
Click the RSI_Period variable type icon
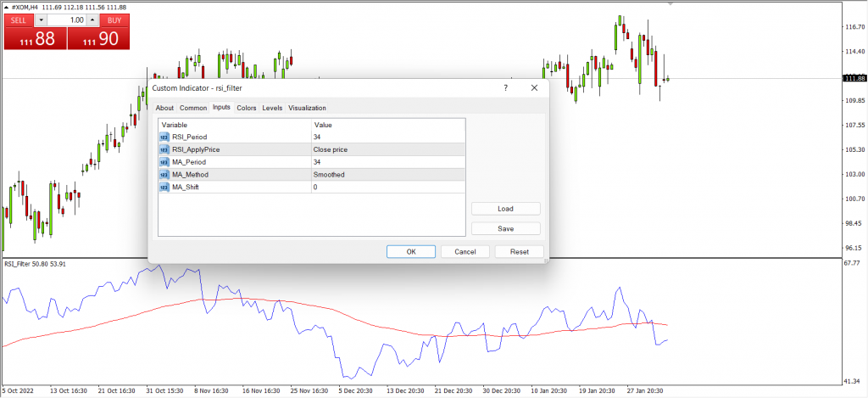click(x=164, y=137)
